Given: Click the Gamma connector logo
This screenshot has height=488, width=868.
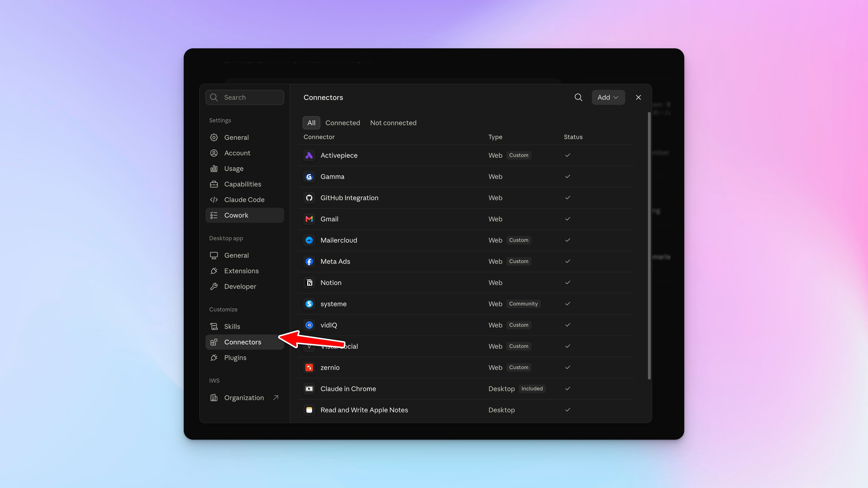Looking at the screenshot, I should pyautogui.click(x=309, y=177).
